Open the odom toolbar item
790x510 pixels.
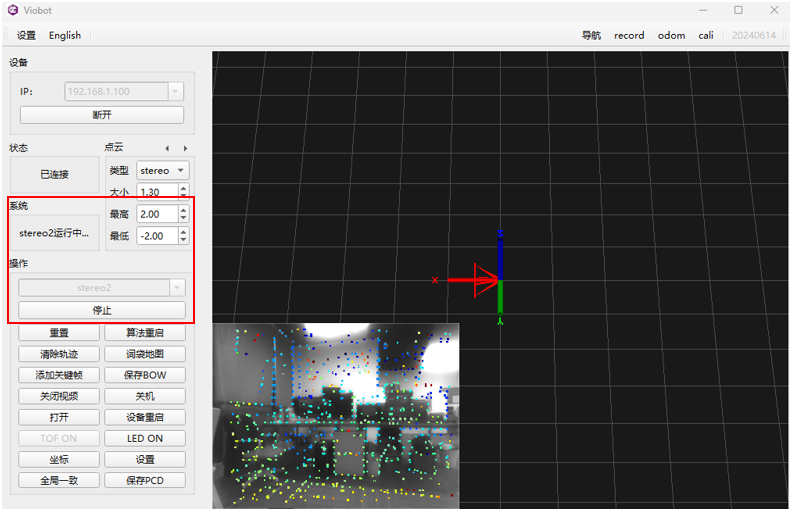(671, 35)
